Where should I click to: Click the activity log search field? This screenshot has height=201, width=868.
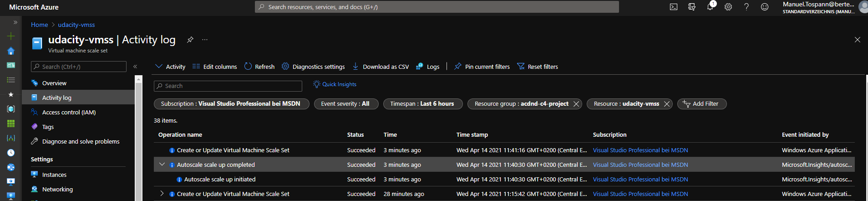click(x=228, y=86)
